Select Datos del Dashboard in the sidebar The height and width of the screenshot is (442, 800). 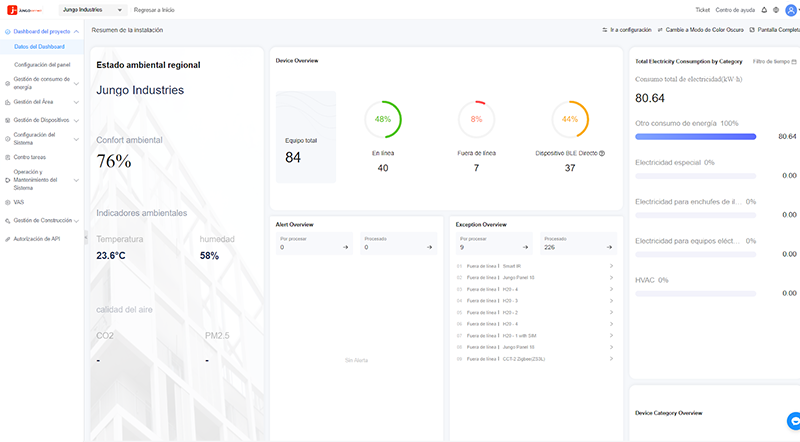(39, 46)
